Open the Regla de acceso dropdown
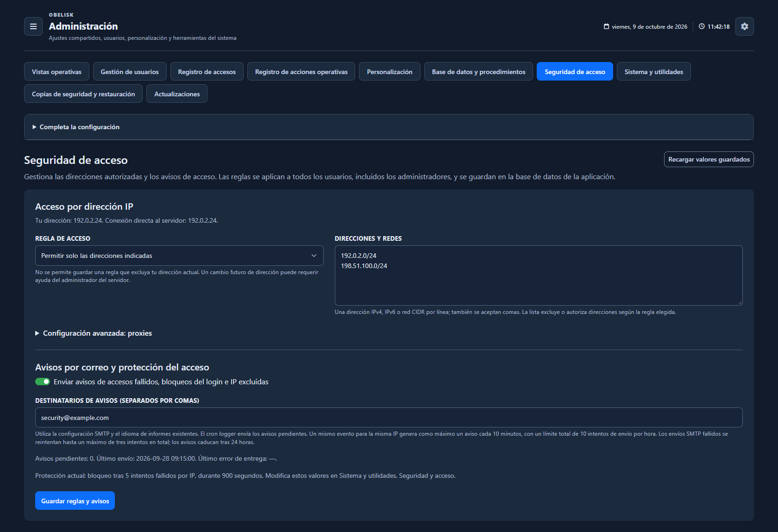Image resolution: width=778 pixels, height=532 pixels. 179,256
